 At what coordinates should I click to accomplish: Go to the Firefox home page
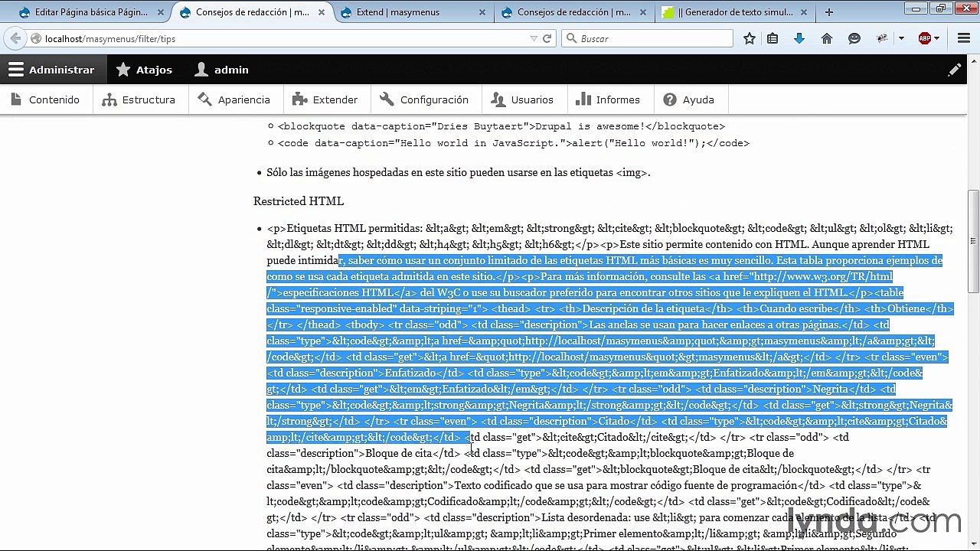click(x=827, y=38)
